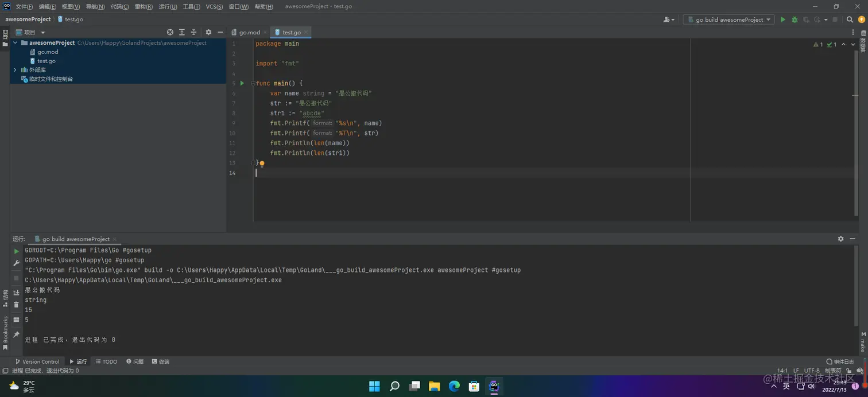868x397 pixels.
Task: Start debugging with the bug icon
Action: 795,20
